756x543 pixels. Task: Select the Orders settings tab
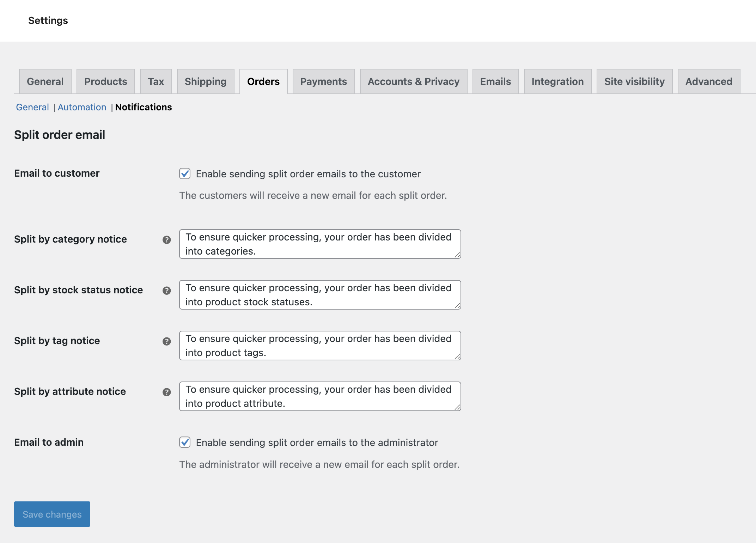[263, 81]
